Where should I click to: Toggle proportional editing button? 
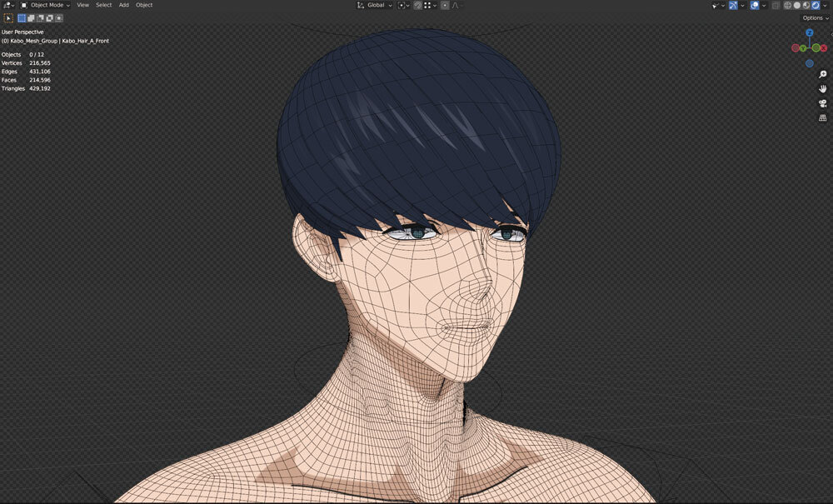[x=444, y=5]
